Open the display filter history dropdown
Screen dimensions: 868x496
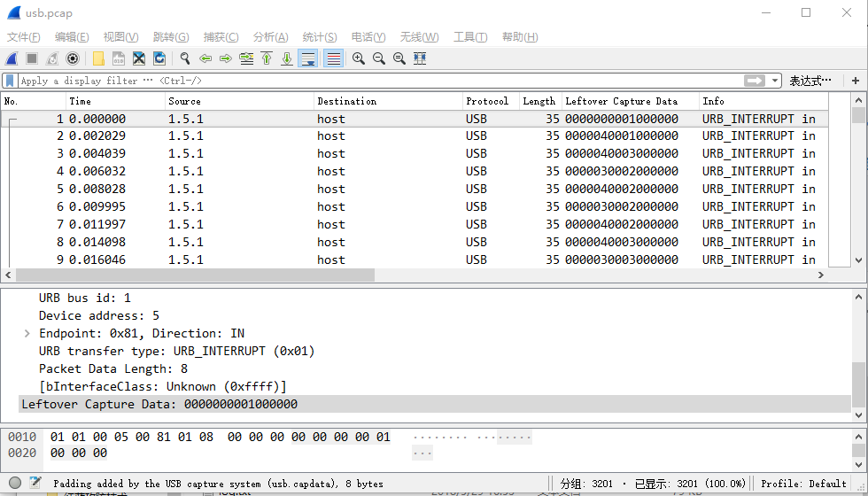774,81
